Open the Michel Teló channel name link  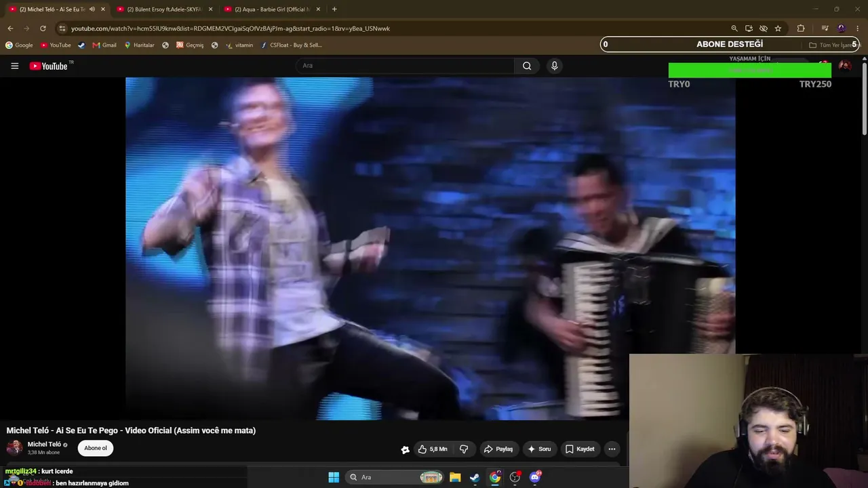[x=44, y=445]
